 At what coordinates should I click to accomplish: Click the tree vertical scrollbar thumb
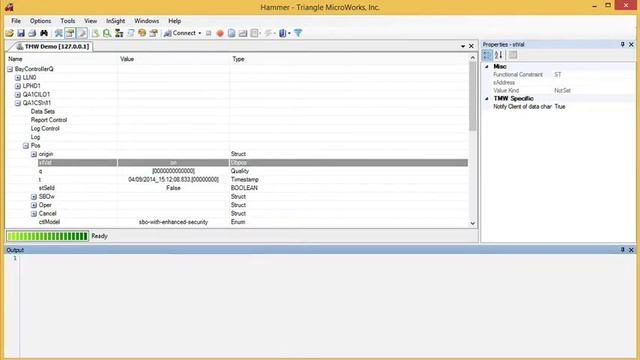(x=473, y=96)
